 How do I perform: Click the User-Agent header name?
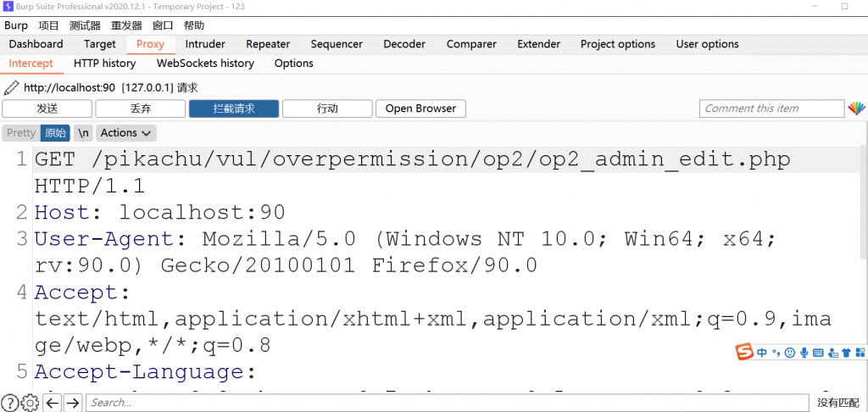(x=104, y=239)
